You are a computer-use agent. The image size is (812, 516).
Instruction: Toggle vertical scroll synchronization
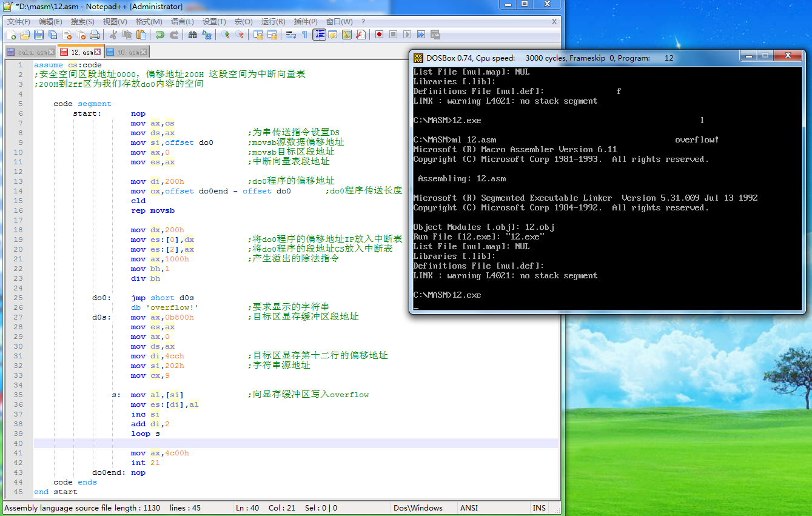tap(258, 35)
